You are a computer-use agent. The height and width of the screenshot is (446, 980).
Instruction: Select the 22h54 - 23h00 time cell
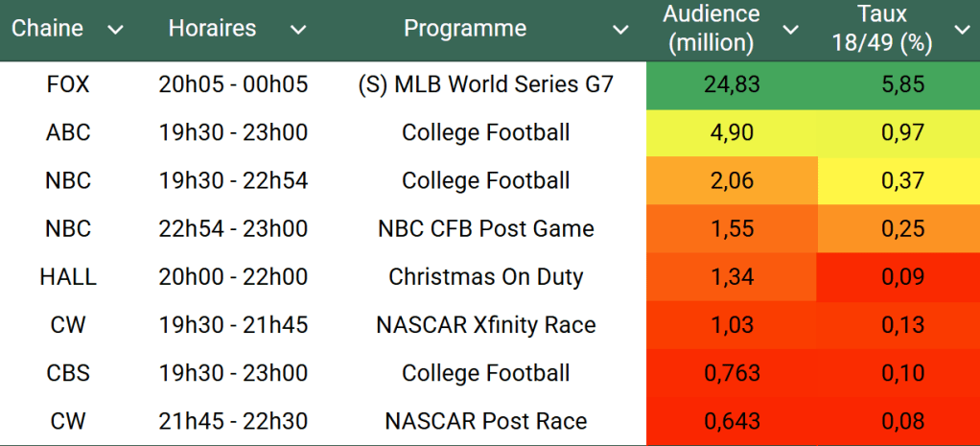(x=233, y=229)
